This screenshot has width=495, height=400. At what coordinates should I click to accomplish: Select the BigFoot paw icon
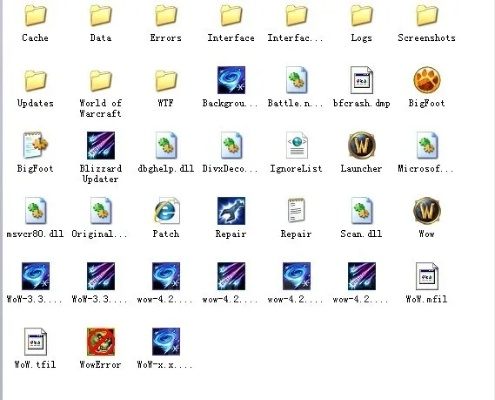click(427, 80)
